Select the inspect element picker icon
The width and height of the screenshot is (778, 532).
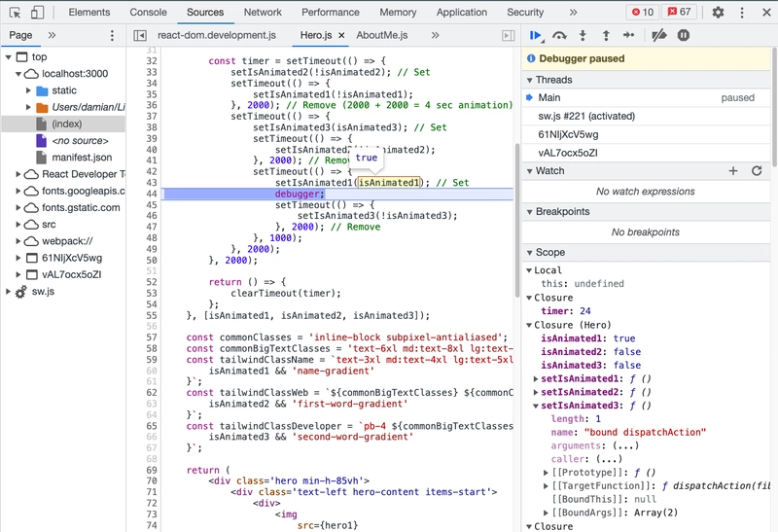click(15, 13)
